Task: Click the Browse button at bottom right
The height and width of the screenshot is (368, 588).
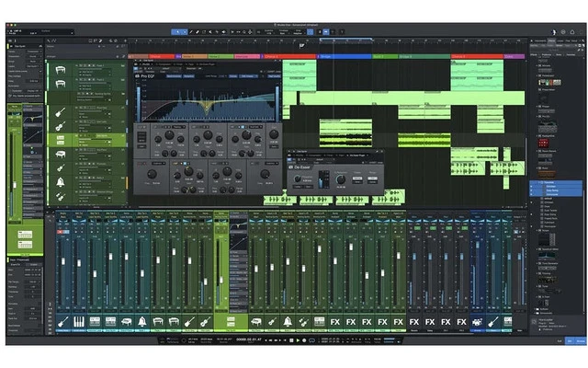Action: 581,341
